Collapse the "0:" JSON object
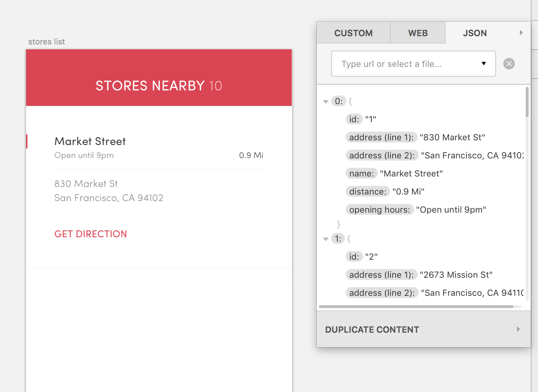The height and width of the screenshot is (392, 538). coord(325,102)
